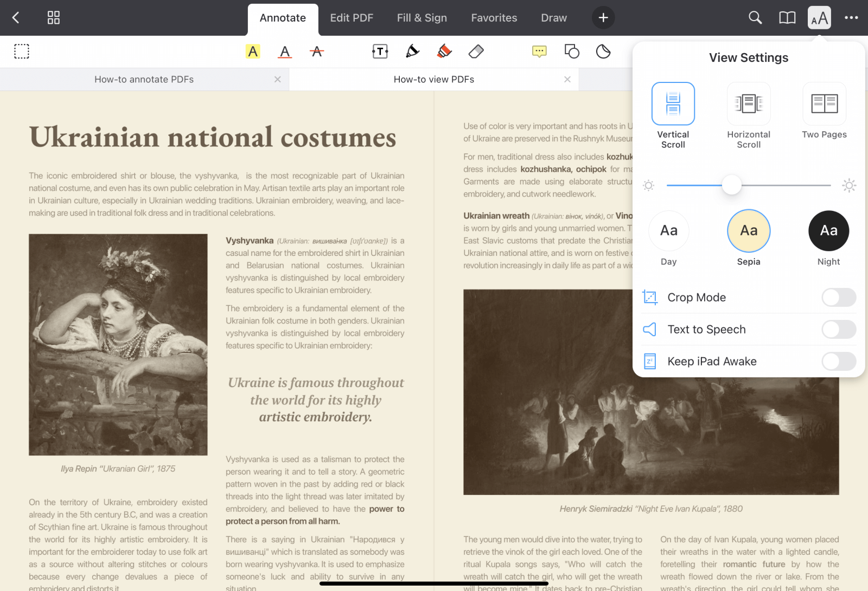Tap the high brightness sun icon

tap(849, 185)
